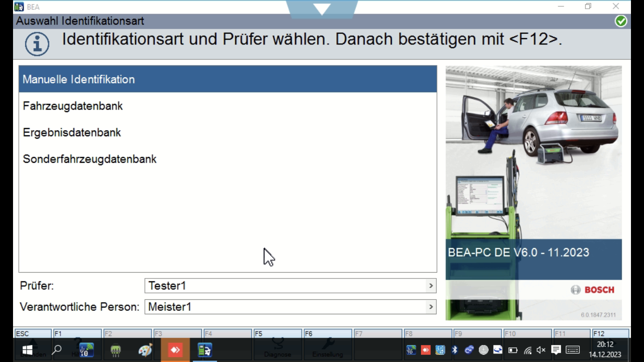Select the Ergebnisdatenbank entry
644x362 pixels.
[x=228, y=132]
